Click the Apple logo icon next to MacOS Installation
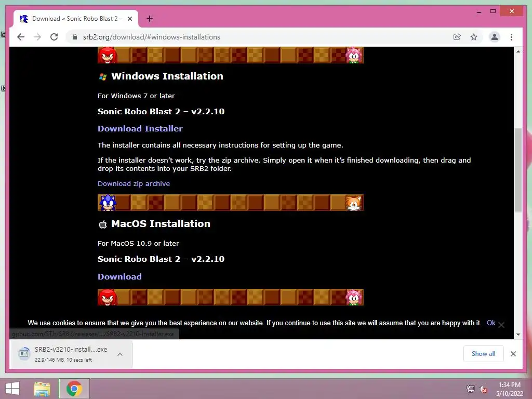The image size is (532, 399). click(103, 224)
